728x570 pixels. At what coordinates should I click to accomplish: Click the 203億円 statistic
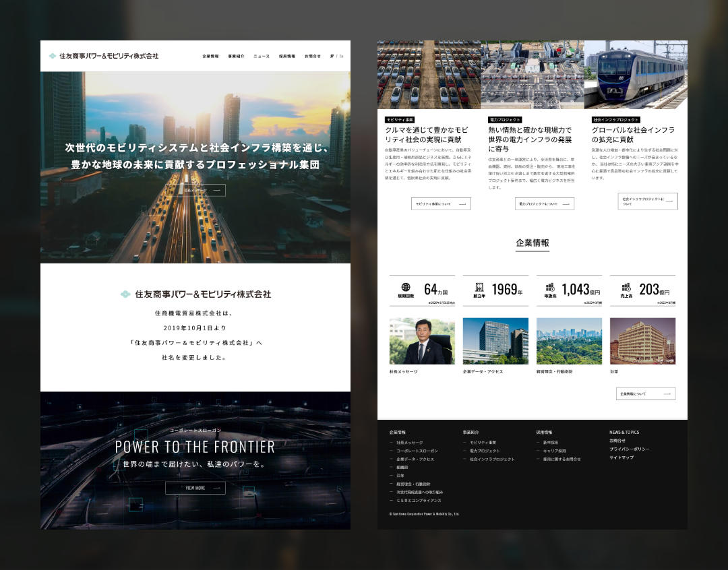(x=655, y=290)
